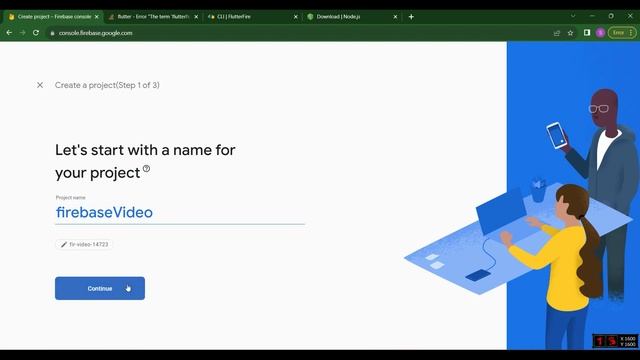Click the Project name input field
The image size is (640, 360).
(180, 212)
